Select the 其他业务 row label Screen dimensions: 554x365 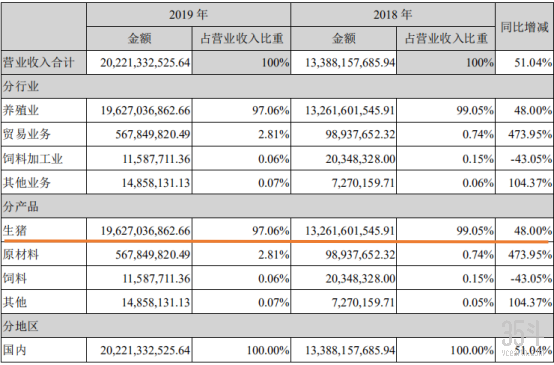27,183
